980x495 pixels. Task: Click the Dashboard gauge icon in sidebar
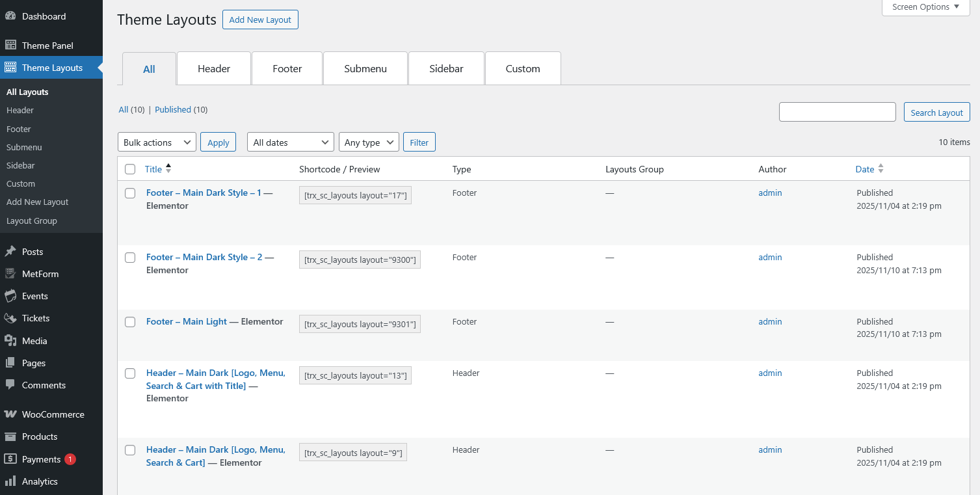(10, 16)
